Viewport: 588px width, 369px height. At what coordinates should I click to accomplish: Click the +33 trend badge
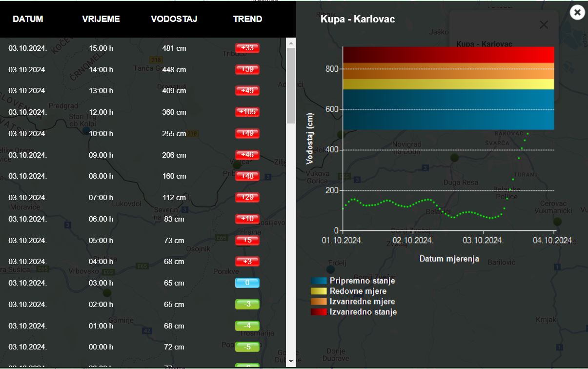(247, 48)
